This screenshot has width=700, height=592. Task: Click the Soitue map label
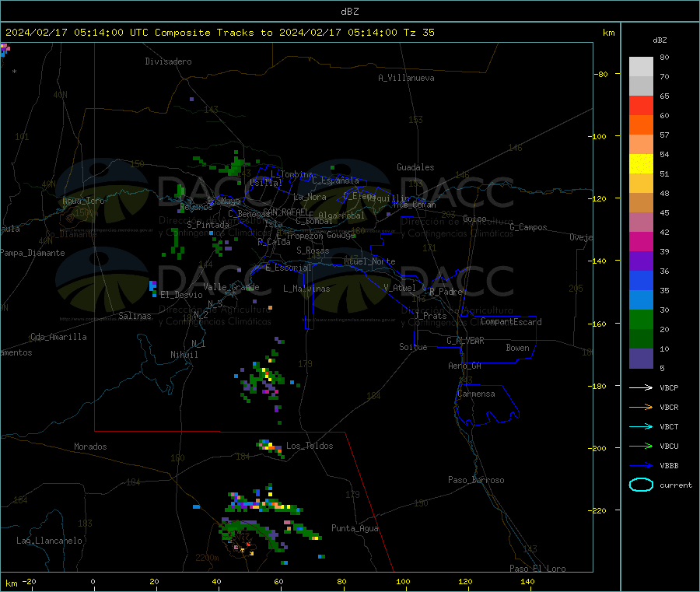click(x=414, y=347)
